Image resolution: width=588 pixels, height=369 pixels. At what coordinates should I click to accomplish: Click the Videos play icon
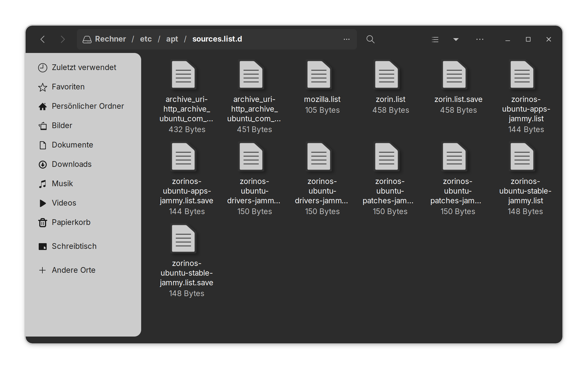(43, 203)
